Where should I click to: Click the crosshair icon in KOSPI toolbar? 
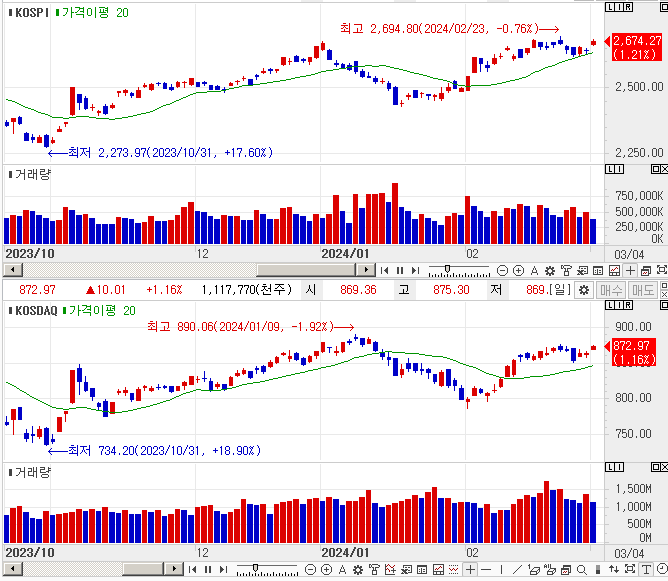tap(630, 270)
